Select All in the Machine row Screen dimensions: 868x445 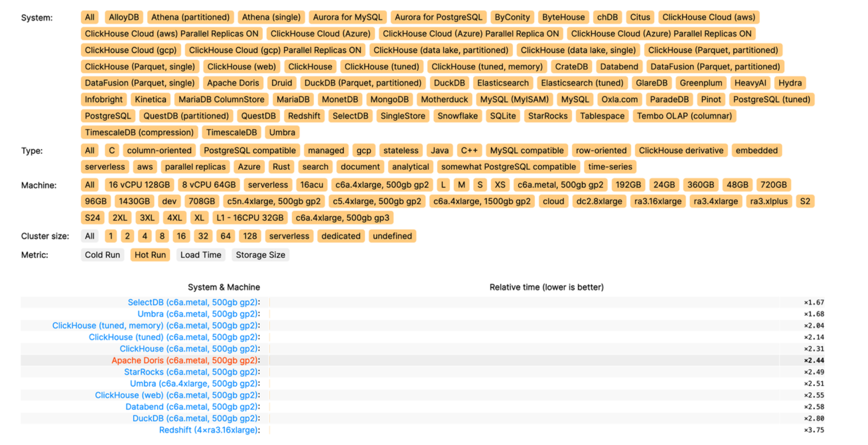(x=90, y=185)
